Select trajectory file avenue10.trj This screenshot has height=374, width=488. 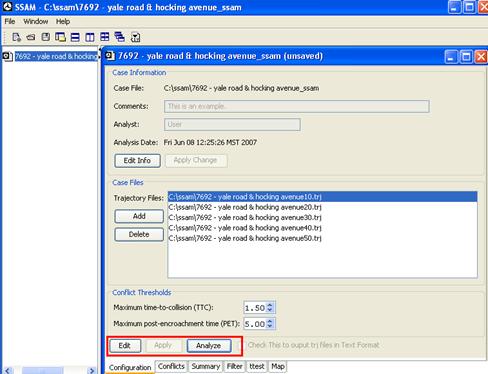(x=322, y=197)
